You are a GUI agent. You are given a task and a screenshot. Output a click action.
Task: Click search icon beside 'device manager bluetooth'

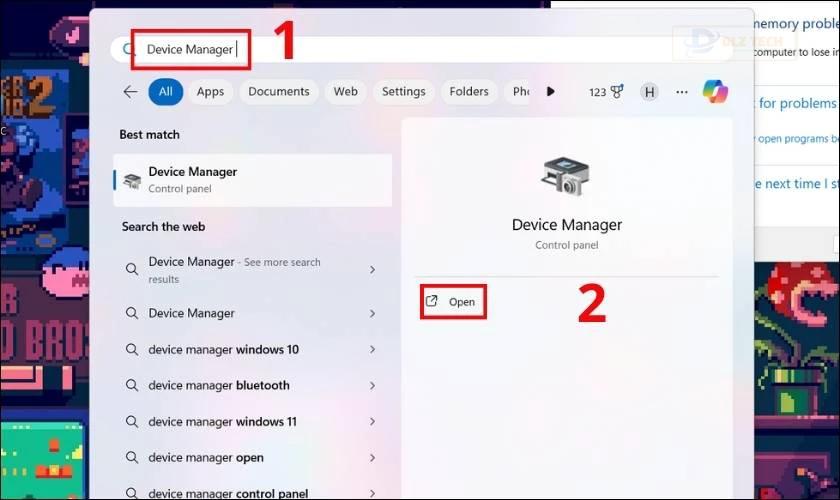click(132, 385)
